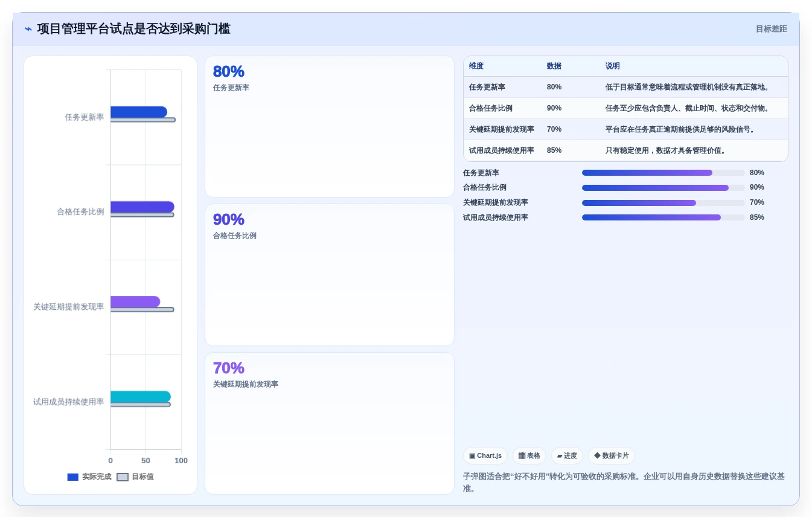Click the 数据卡片 tag chip

tap(612, 455)
